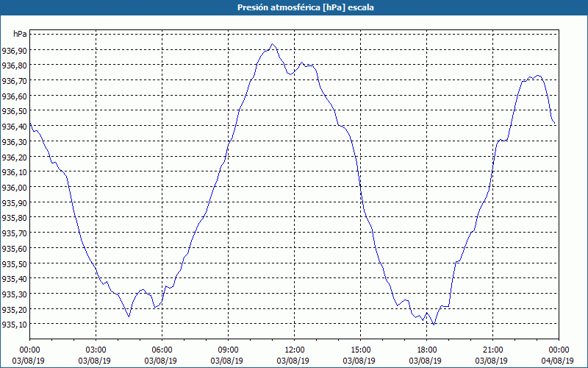Select the 935,10 y-axis value
This screenshot has height=368, width=588.
pyautogui.click(x=14, y=325)
